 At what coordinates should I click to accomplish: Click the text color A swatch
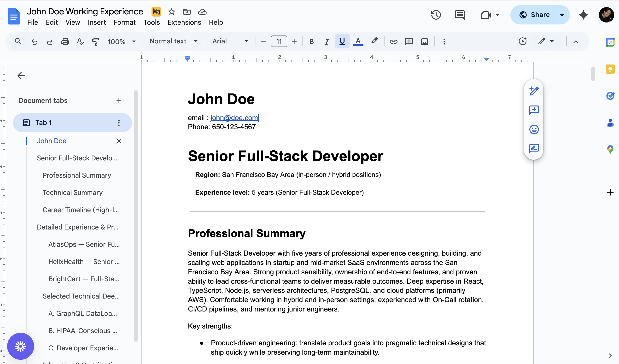[x=358, y=41]
